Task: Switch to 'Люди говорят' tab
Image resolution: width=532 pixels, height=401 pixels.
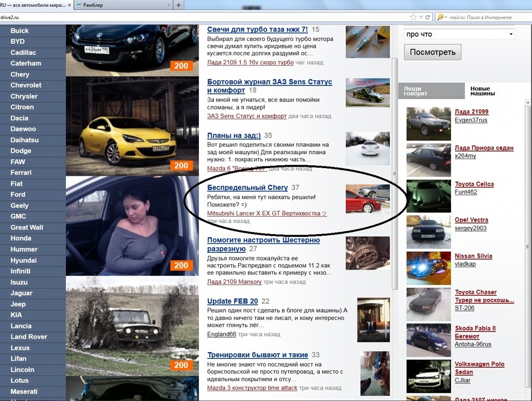Action: point(431,90)
